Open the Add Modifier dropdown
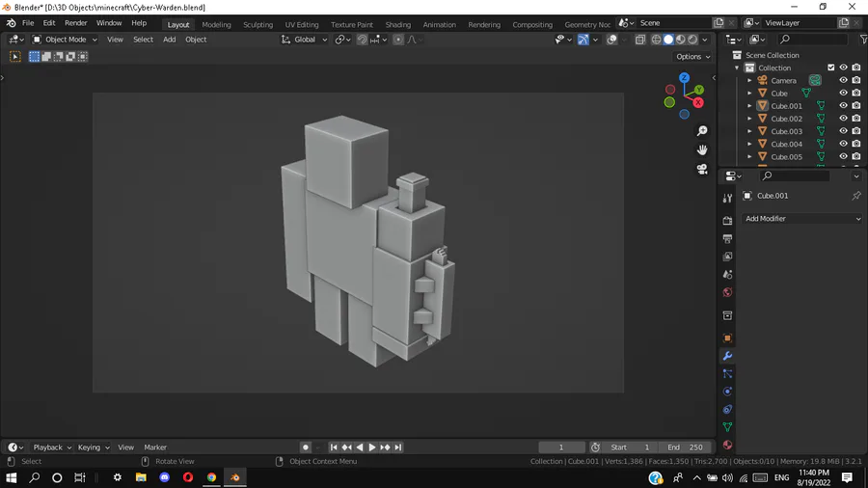Screen dimensions: 868x488 point(802,219)
